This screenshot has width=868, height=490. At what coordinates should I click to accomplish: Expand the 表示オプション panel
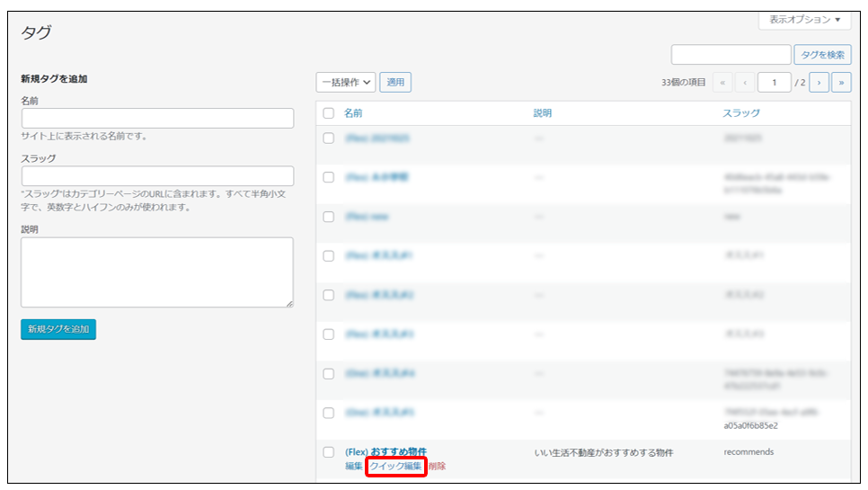coord(804,20)
